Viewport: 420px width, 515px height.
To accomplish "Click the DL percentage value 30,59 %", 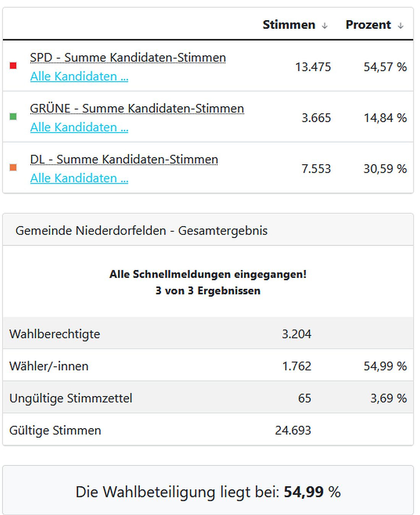I will point(385,168).
